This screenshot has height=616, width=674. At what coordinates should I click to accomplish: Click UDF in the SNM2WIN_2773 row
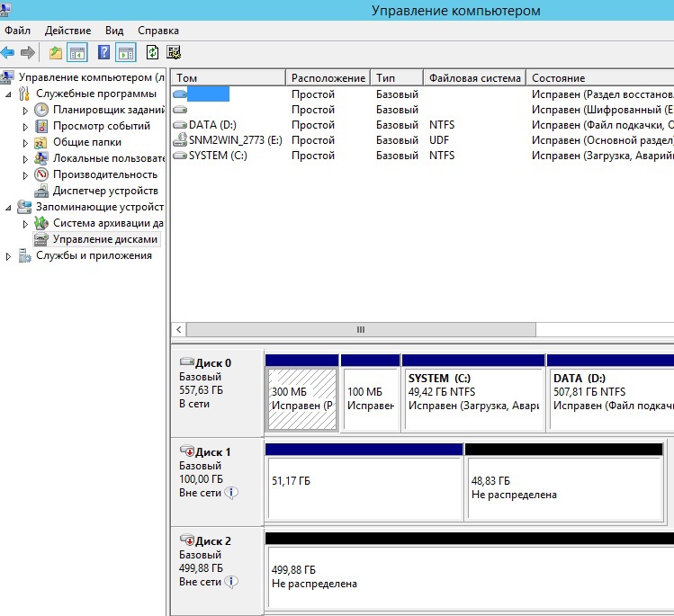point(439,140)
